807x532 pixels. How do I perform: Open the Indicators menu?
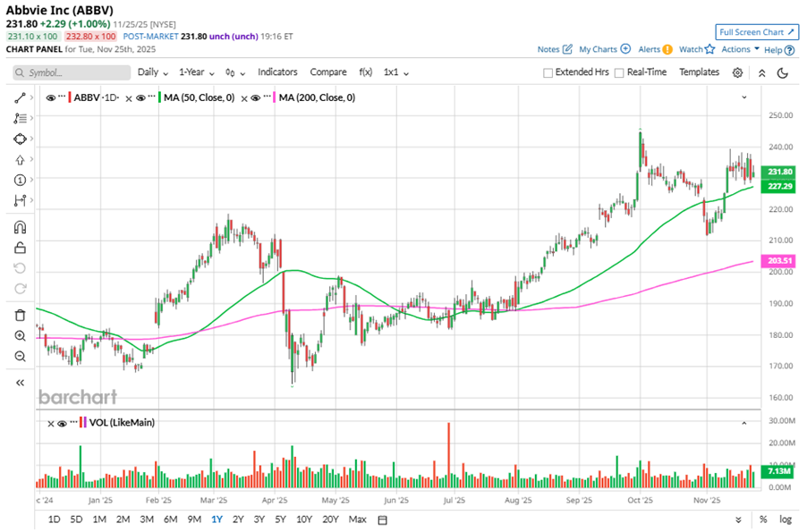277,72
